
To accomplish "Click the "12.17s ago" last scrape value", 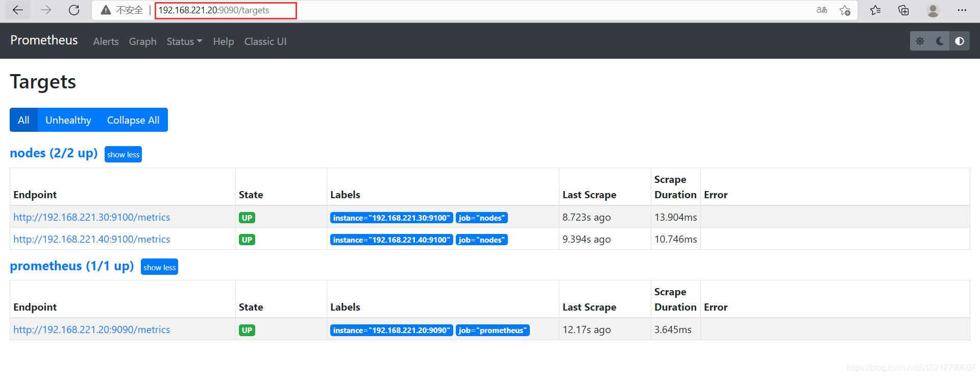I will tap(586, 329).
